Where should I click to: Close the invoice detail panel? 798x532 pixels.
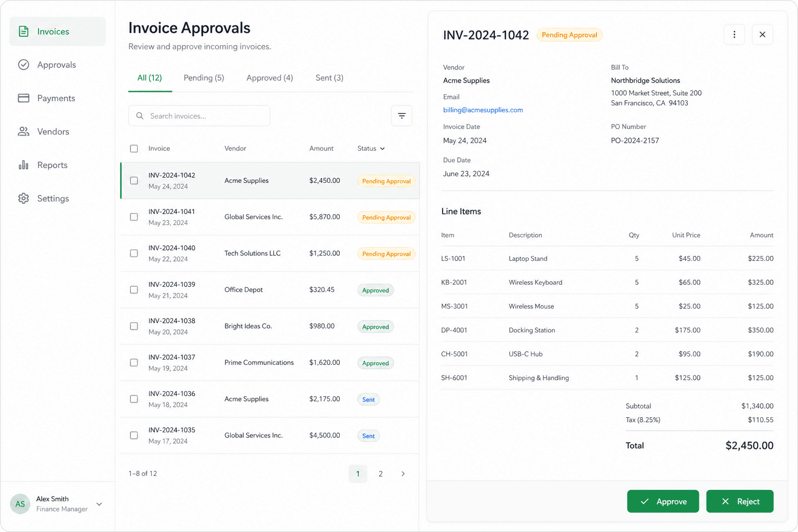pos(762,34)
